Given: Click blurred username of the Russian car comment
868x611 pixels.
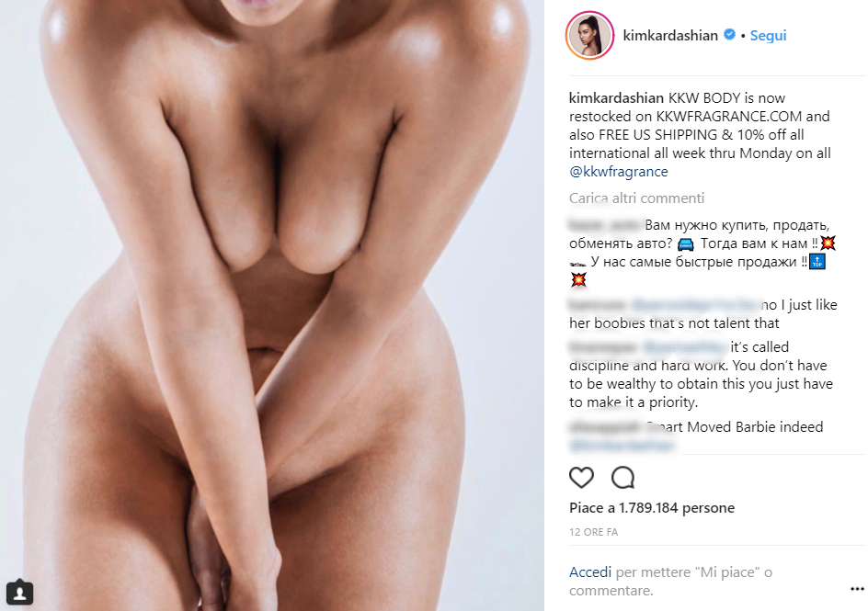Looking at the screenshot, I should [x=605, y=225].
